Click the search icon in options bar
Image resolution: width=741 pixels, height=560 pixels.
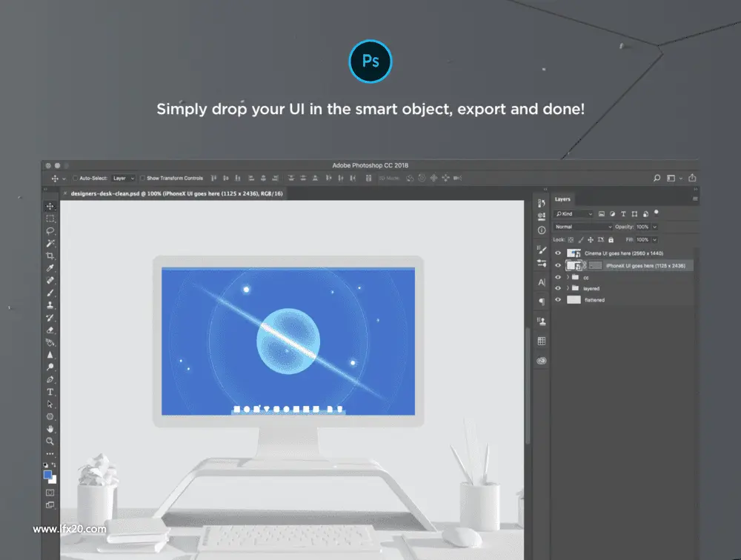click(x=657, y=178)
